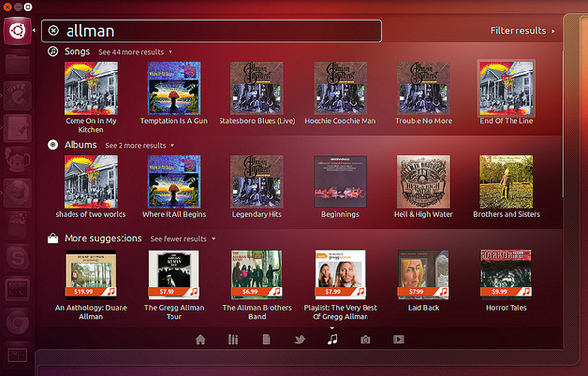Expand Albums with See 2 more results
This screenshot has height=376, width=588.
pyautogui.click(x=139, y=145)
